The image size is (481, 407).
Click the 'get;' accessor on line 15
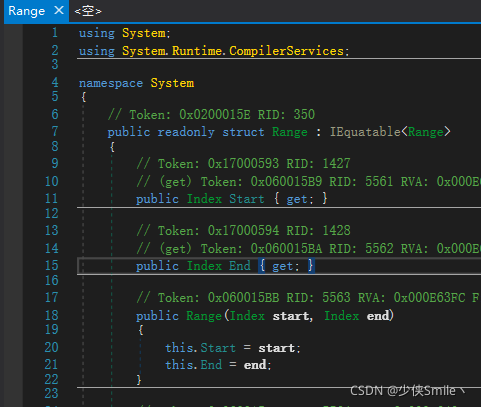[x=286, y=266]
